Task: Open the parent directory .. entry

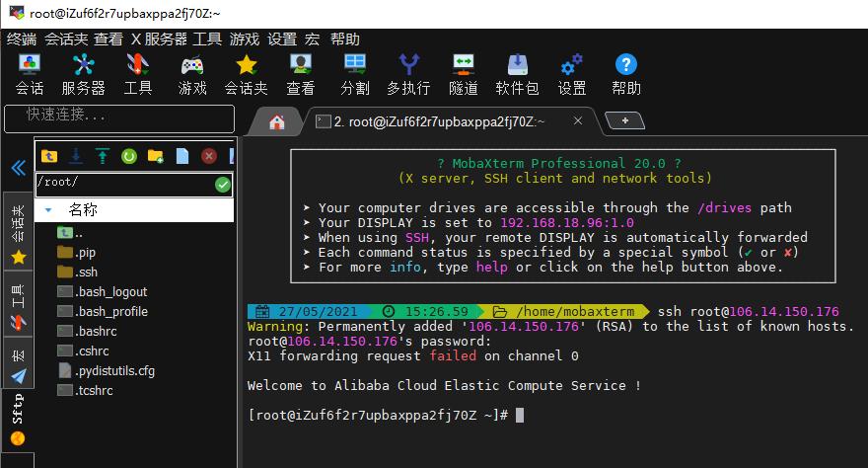Action: tap(70, 233)
